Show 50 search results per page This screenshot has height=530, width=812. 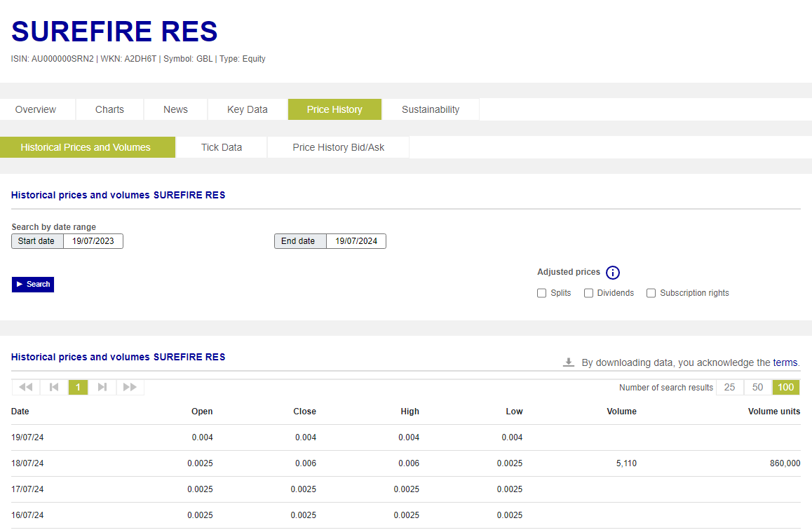coord(757,387)
